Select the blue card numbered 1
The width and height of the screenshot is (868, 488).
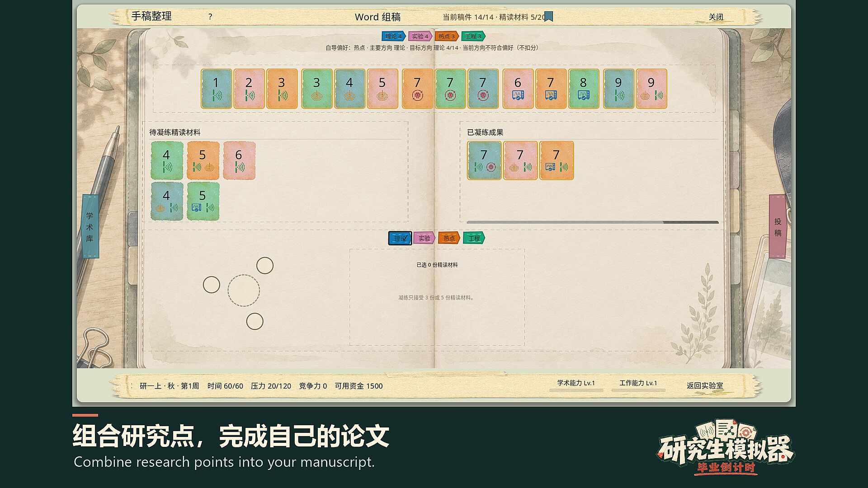[216, 89]
